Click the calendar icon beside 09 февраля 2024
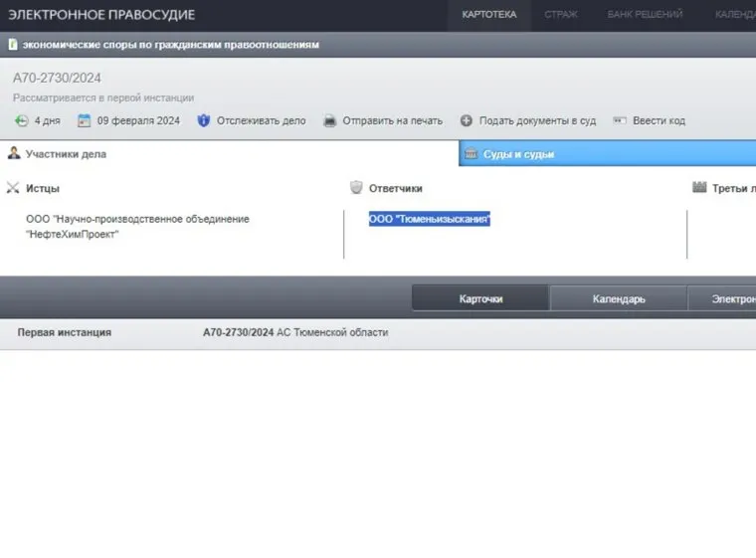Screen dimensions: 756x558 [85, 120]
